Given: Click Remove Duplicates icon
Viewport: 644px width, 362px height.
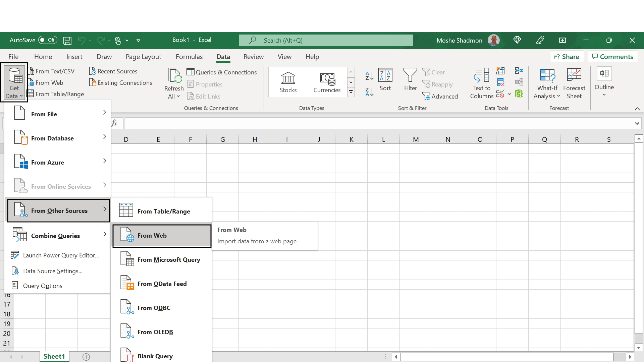Looking at the screenshot, I should point(500,82).
